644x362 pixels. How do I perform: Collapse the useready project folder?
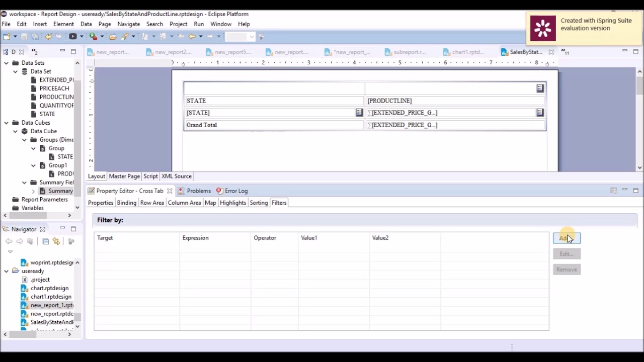pos(7,271)
